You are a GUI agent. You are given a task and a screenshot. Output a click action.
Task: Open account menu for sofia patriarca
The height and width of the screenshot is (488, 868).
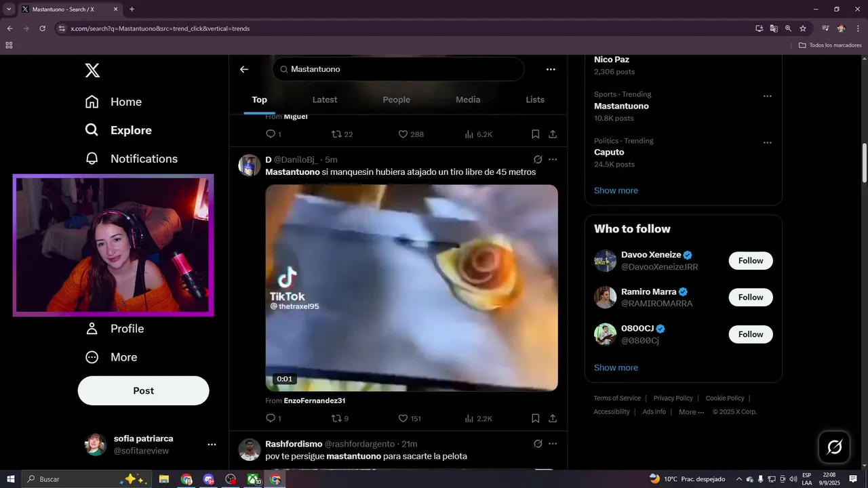[212, 445]
